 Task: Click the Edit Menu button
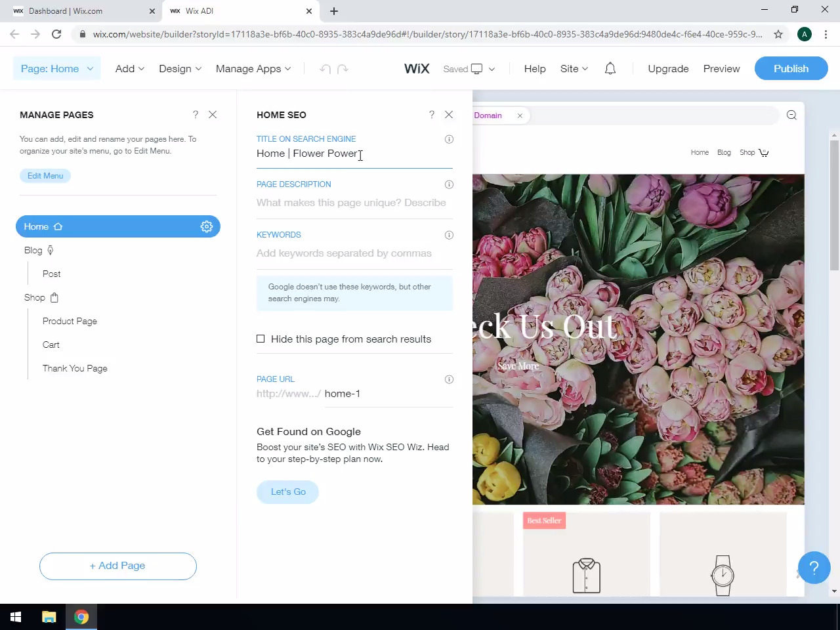point(45,176)
